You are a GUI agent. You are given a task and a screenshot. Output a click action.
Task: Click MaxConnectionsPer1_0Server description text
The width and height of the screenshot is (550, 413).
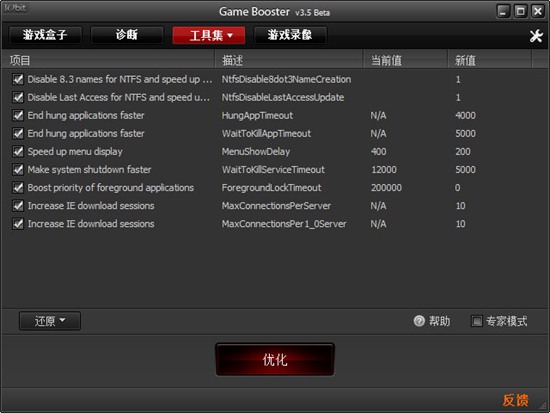coord(284,224)
